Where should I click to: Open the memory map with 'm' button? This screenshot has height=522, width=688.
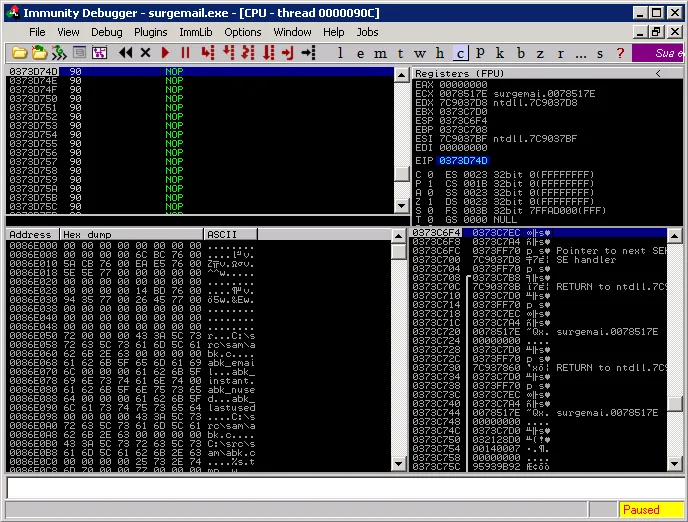(381, 52)
